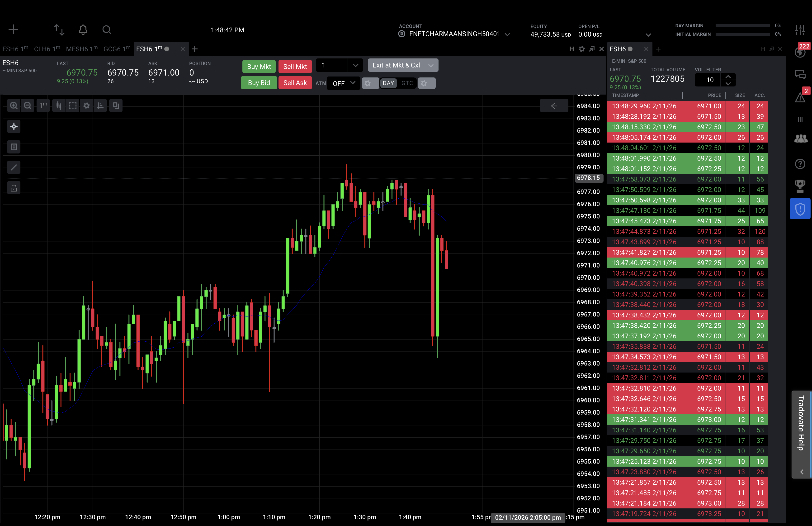
Task: Expand the account selector dropdown
Action: 507,34
